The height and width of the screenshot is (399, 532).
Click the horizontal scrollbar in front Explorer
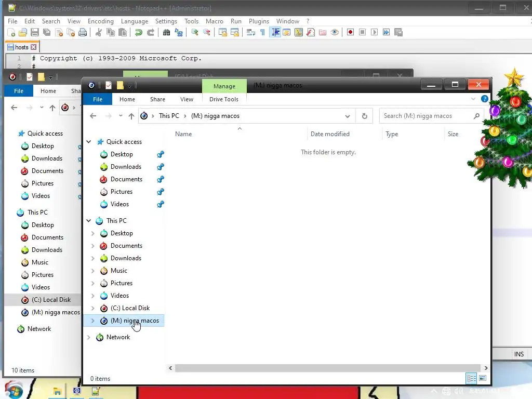(x=327, y=368)
